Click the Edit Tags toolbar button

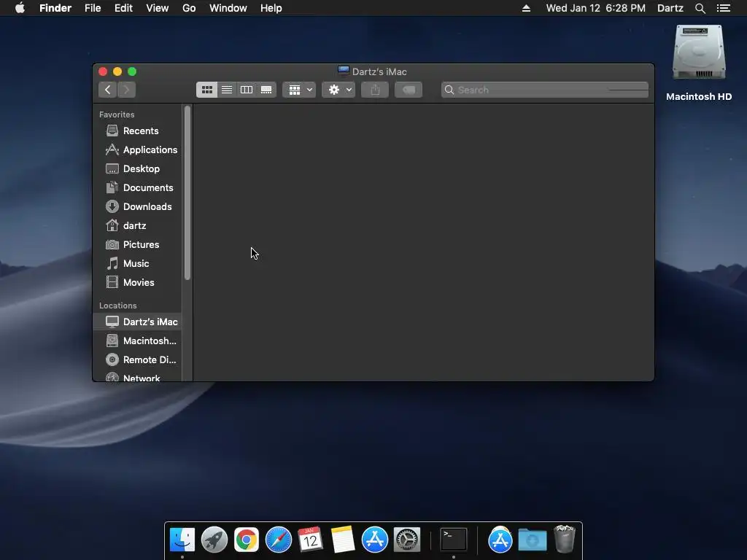[409, 90]
